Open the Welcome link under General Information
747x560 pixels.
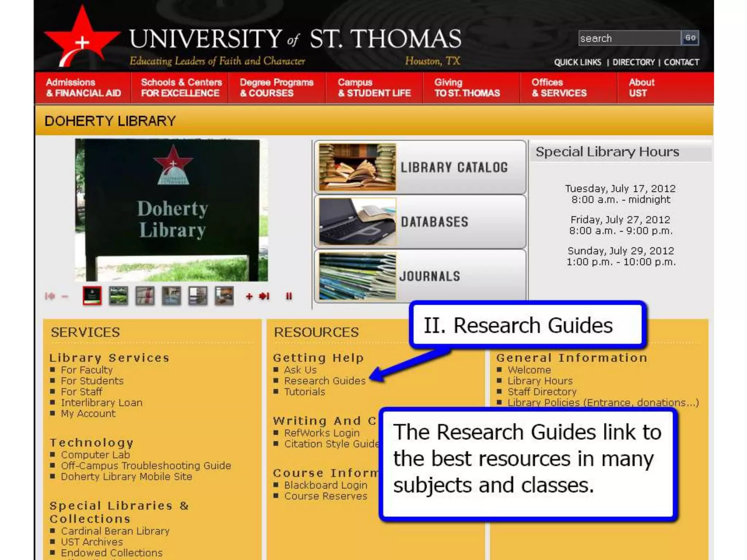tap(529, 370)
